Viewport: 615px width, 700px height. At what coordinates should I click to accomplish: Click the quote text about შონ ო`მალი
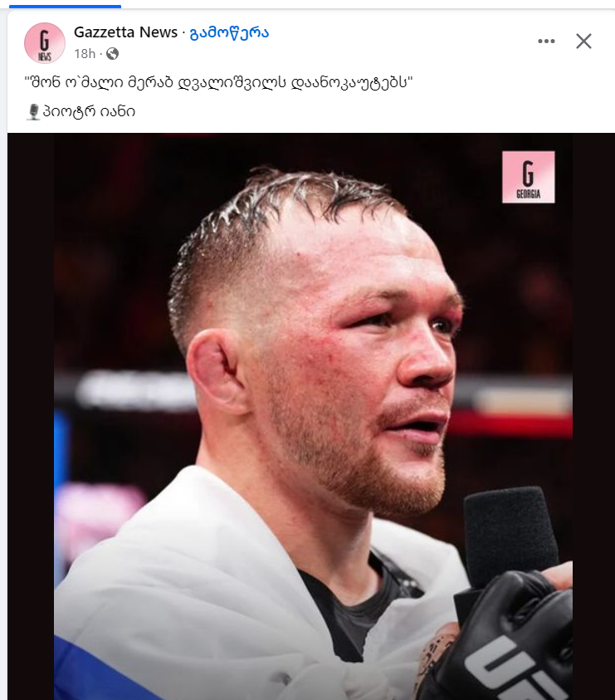tap(218, 82)
